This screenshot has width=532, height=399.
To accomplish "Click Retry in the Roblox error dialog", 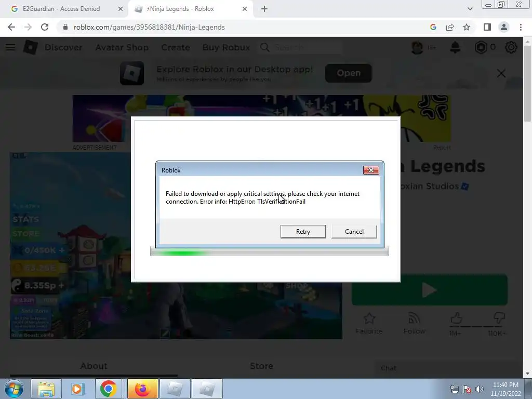I will pyautogui.click(x=303, y=231).
